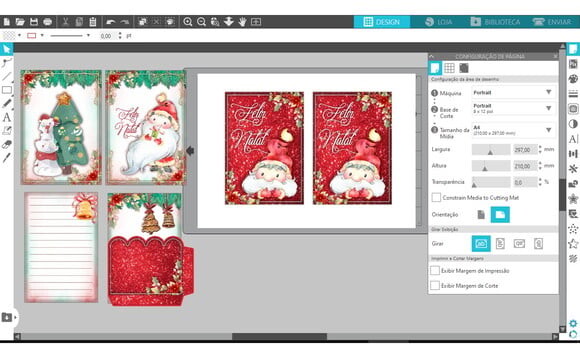
Task: Switch to the ENVIAR tab
Action: [x=553, y=22]
